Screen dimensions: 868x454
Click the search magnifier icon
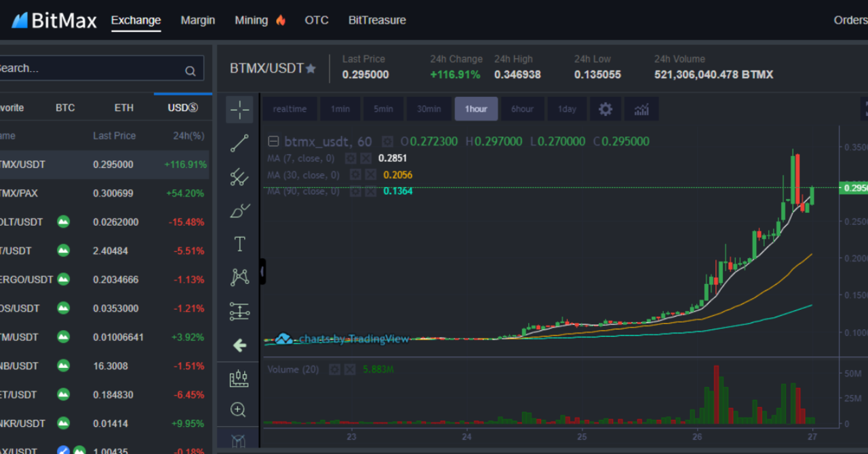(191, 70)
